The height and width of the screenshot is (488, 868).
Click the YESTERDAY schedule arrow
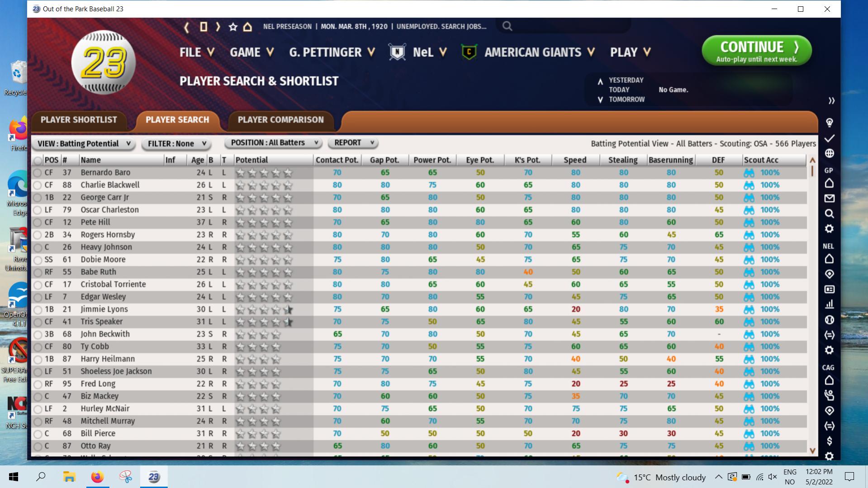(x=600, y=81)
